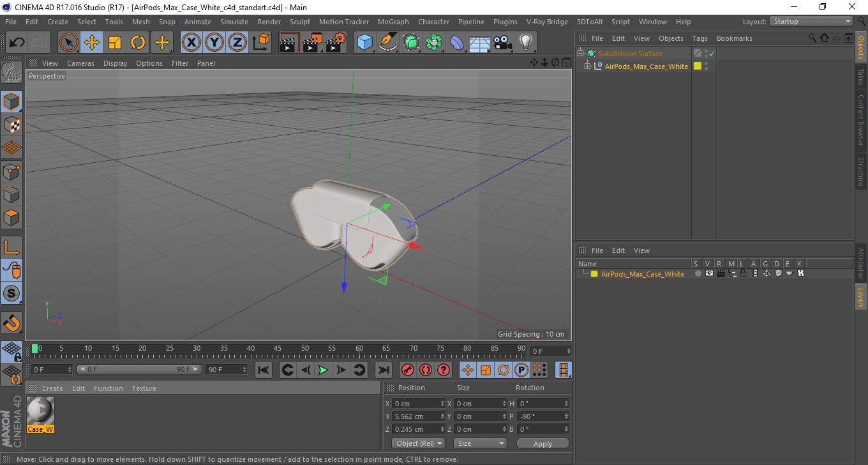Toggle Z axis lock
The image size is (868, 465).
tap(237, 43)
